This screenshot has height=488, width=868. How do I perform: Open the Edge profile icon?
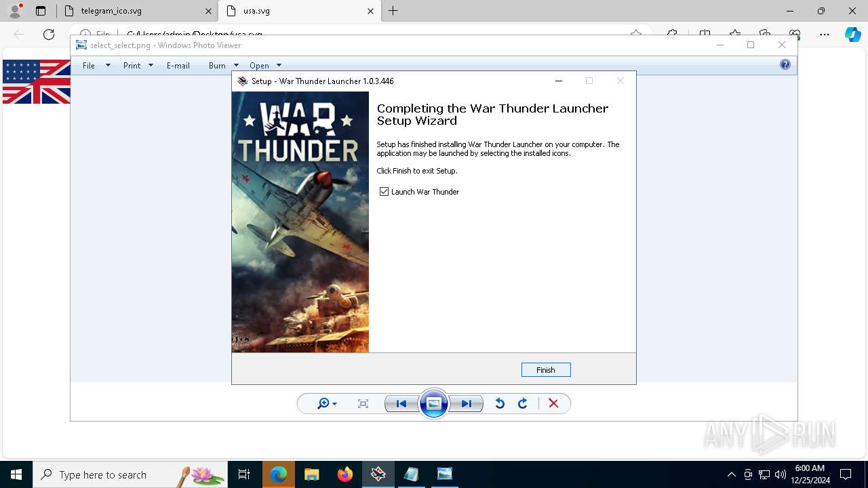coord(15,11)
